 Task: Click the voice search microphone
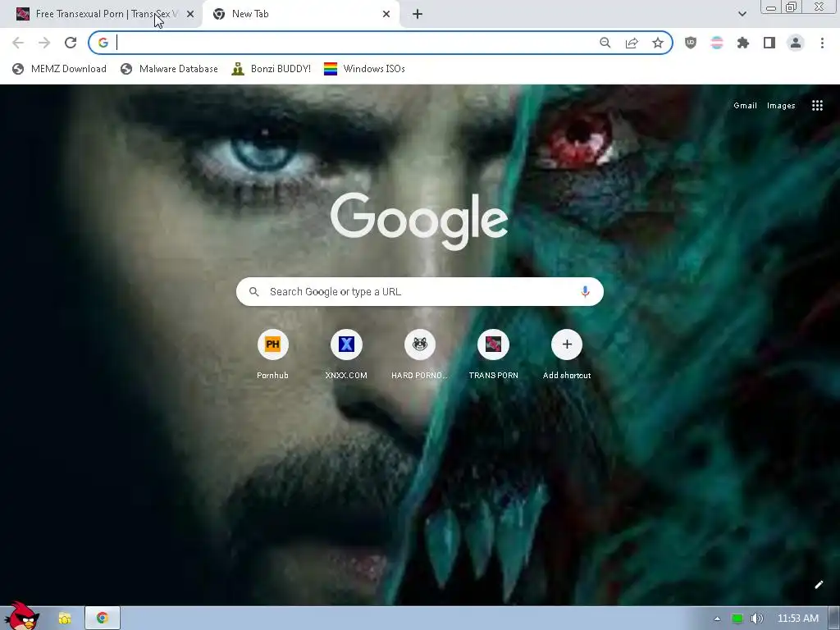tap(585, 291)
